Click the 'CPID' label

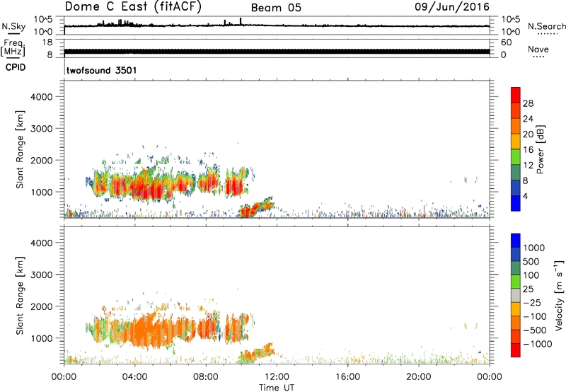pos(16,67)
